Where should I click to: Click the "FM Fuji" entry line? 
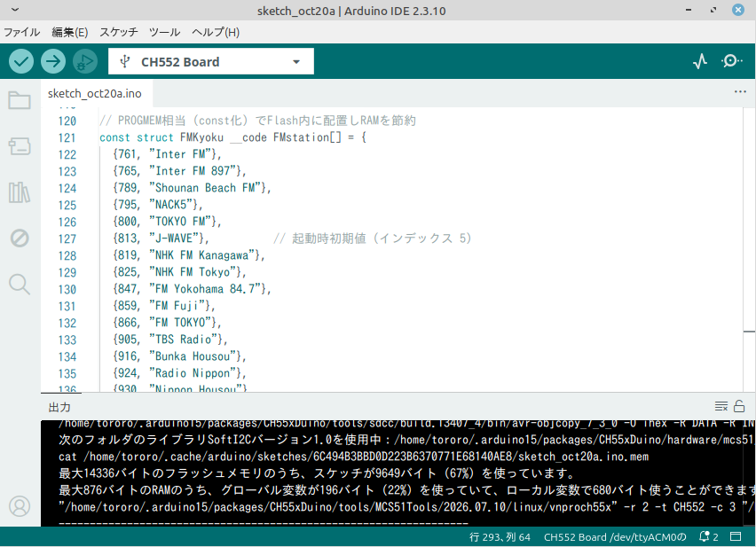[164, 306]
